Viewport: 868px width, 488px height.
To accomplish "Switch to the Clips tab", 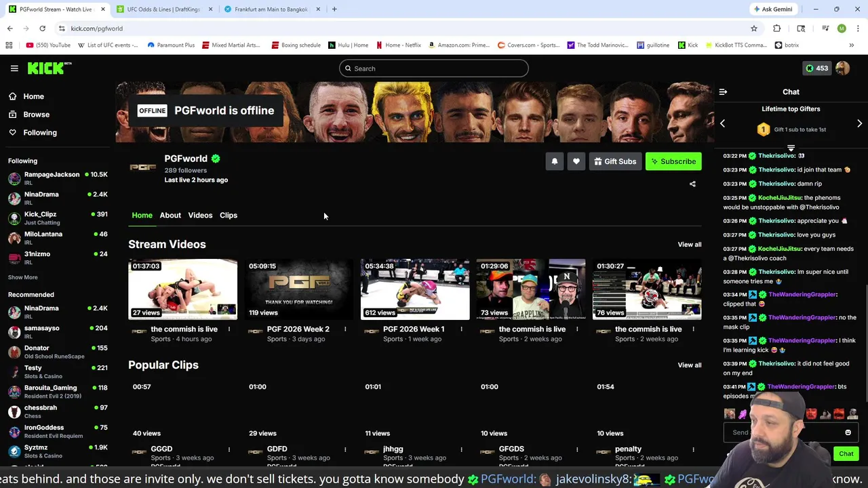I will point(229,216).
